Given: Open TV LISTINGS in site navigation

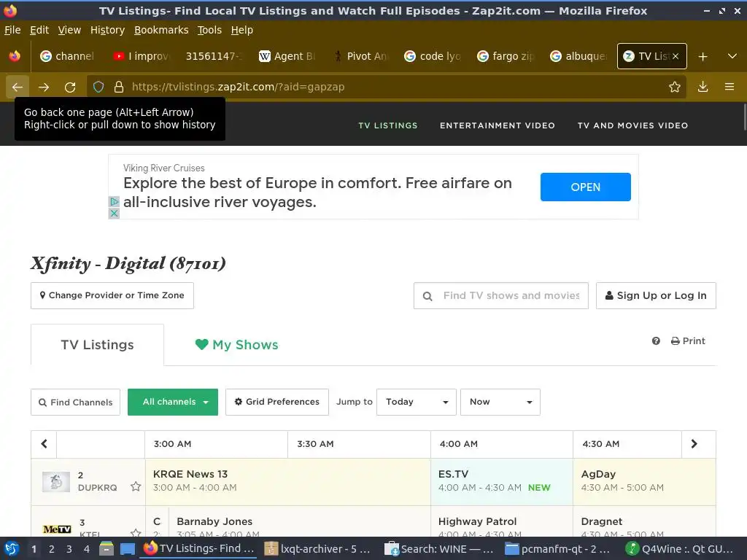Looking at the screenshot, I should click(x=388, y=125).
